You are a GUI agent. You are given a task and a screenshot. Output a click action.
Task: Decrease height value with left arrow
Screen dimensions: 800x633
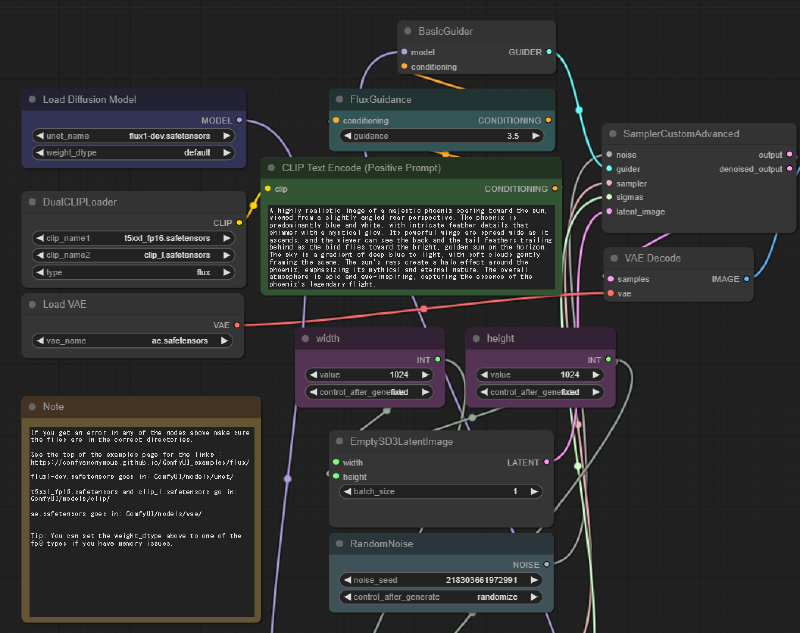point(484,375)
